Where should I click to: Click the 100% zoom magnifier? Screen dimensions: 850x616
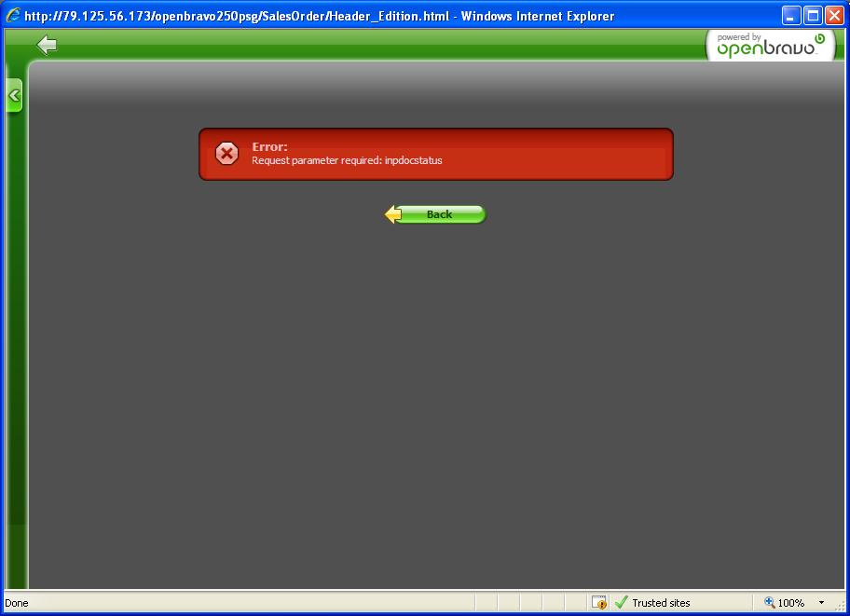tap(769, 602)
